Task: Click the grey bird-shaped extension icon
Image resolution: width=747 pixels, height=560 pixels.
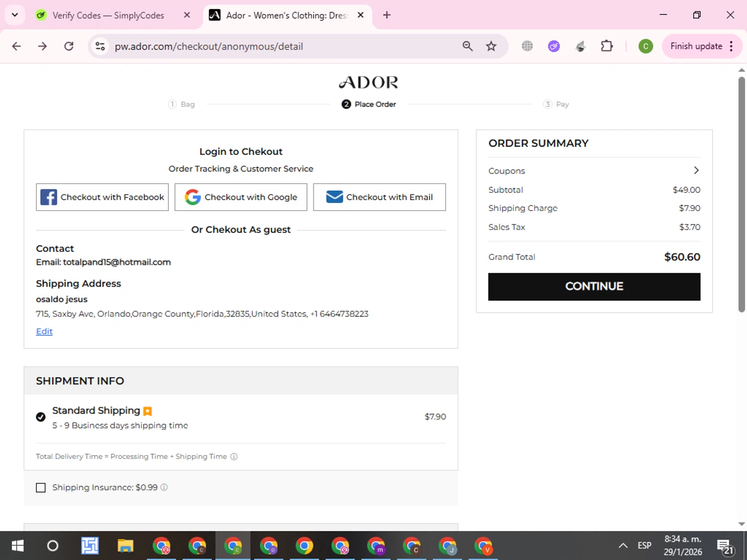Action: click(x=580, y=46)
